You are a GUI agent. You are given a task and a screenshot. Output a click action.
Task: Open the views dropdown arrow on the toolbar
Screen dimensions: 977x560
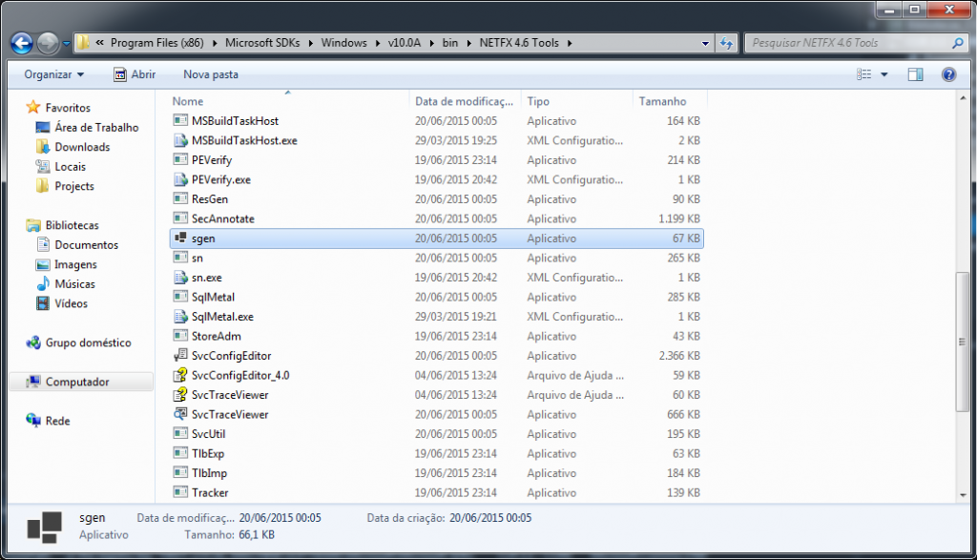pyautogui.click(x=883, y=73)
